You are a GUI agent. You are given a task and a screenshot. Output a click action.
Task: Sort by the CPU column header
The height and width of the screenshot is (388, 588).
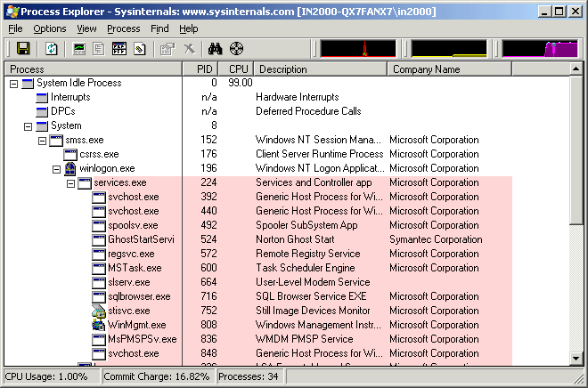click(236, 69)
